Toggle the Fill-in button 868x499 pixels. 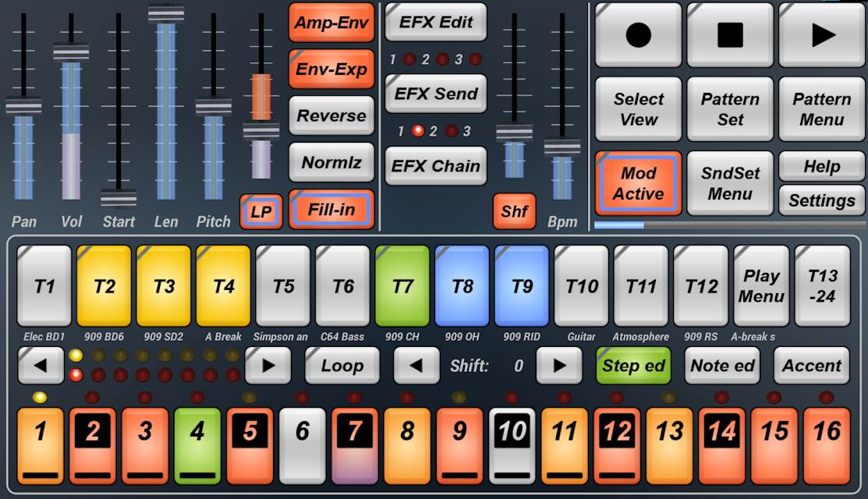pos(331,210)
